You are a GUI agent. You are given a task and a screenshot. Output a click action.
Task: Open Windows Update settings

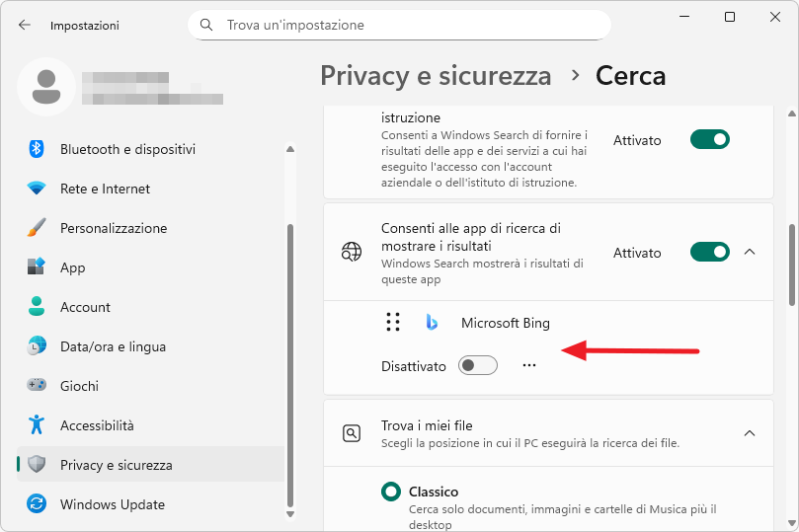tap(151, 504)
